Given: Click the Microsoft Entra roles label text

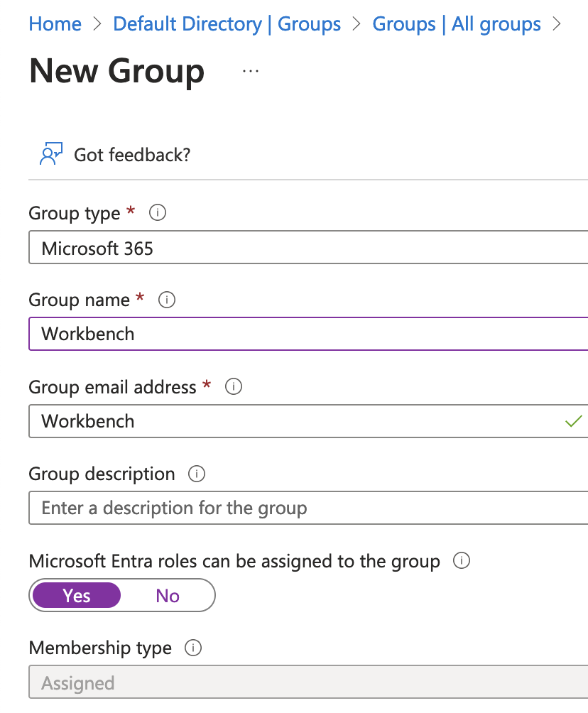Looking at the screenshot, I should click(234, 560).
